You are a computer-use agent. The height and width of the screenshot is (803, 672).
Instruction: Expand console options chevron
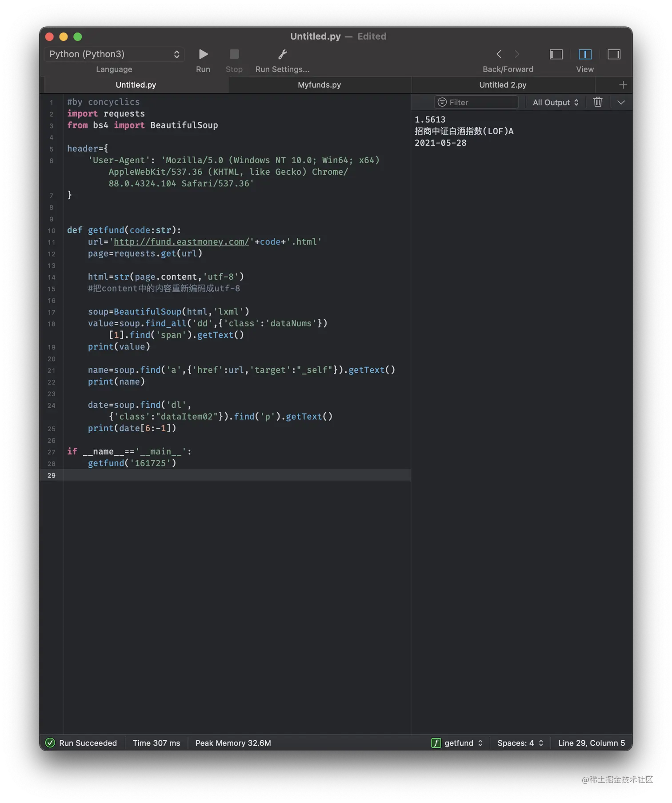tap(621, 102)
